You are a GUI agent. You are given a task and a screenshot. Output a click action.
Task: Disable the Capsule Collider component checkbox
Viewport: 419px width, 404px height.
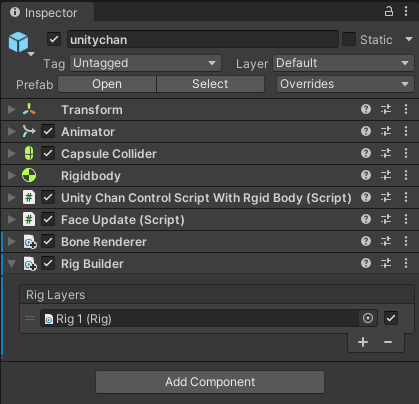pyautogui.click(x=48, y=153)
